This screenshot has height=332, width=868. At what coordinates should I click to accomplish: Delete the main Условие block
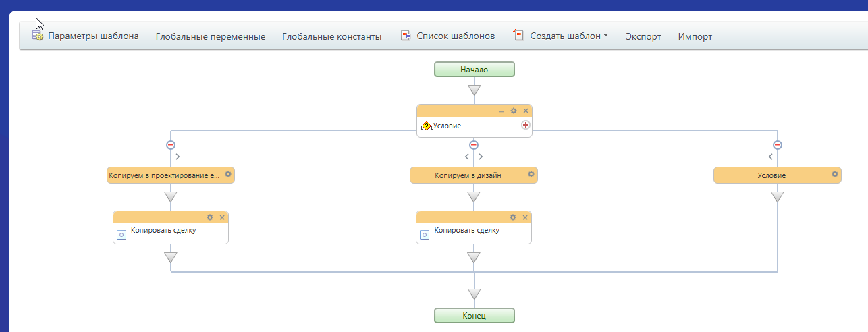526,111
